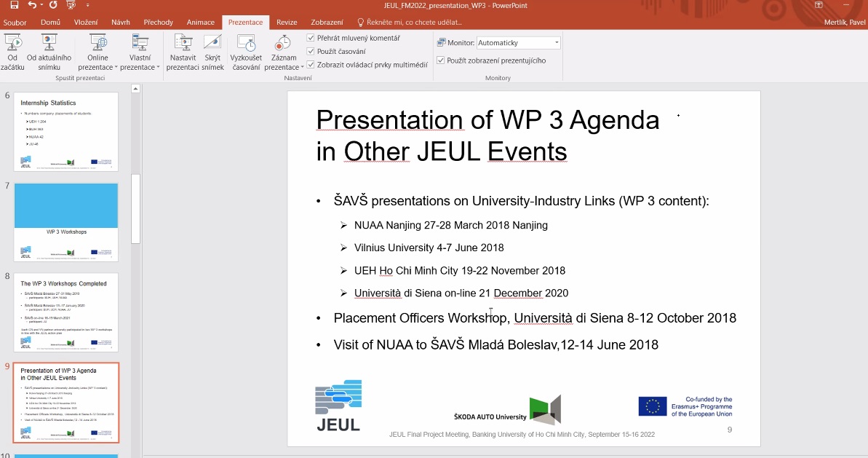Click Skrýt snímek to hide the slide

pos(212,51)
